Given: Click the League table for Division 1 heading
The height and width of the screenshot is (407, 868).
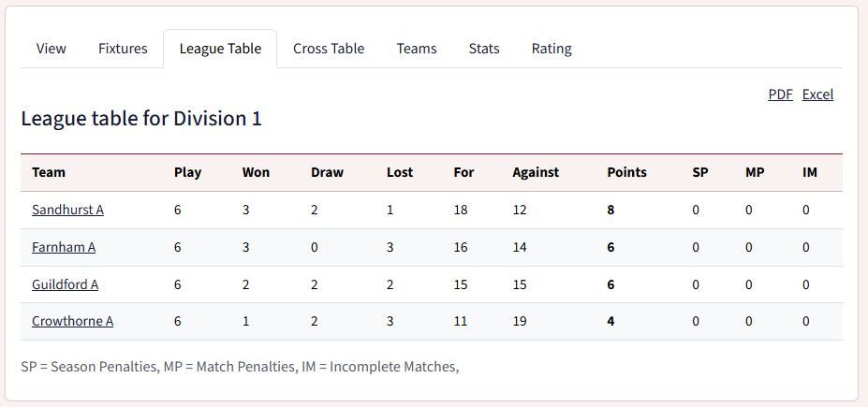Looking at the screenshot, I should coord(141,119).
